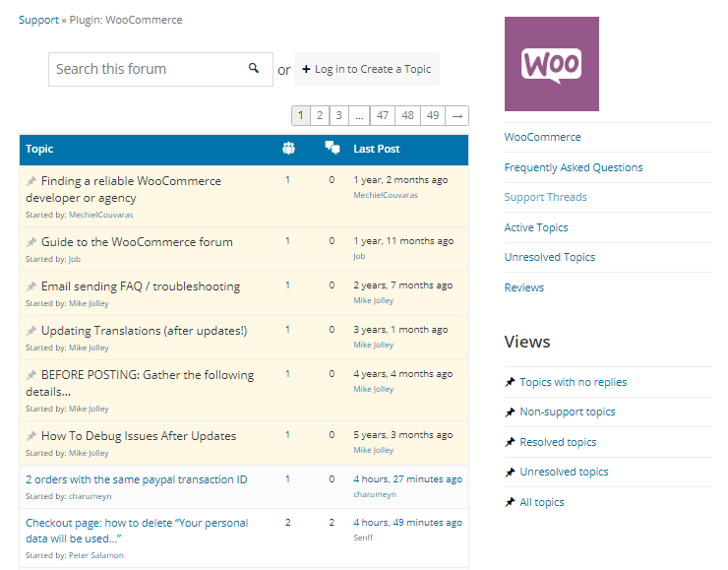Click 4 years, 4 months ago last post
Screen dimensions: 728x570
(x=403, y=374)
